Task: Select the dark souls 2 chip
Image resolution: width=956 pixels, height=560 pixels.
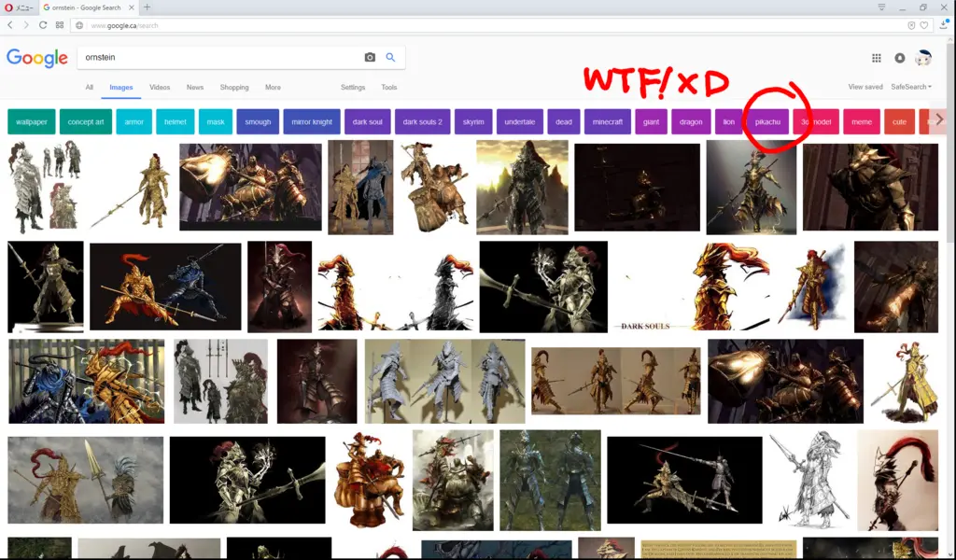Action: [x=423, y=122]
